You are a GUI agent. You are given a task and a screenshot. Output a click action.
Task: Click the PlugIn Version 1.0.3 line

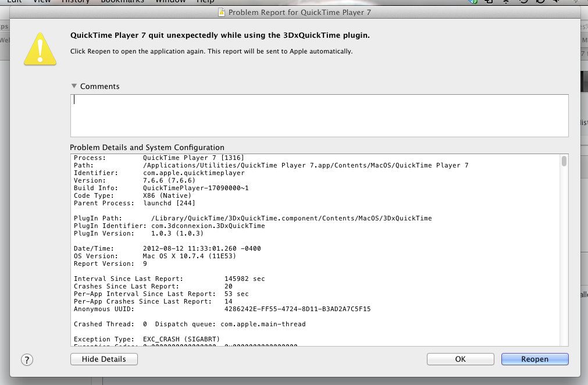[138, 233]
